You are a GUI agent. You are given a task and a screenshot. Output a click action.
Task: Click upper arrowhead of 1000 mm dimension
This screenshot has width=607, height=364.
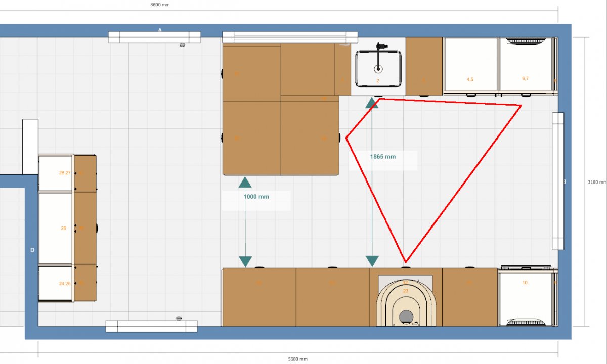click(x=245, y=183)
